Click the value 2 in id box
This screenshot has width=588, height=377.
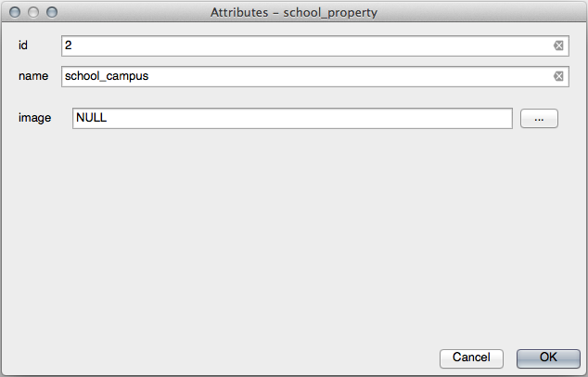[69, 45]
